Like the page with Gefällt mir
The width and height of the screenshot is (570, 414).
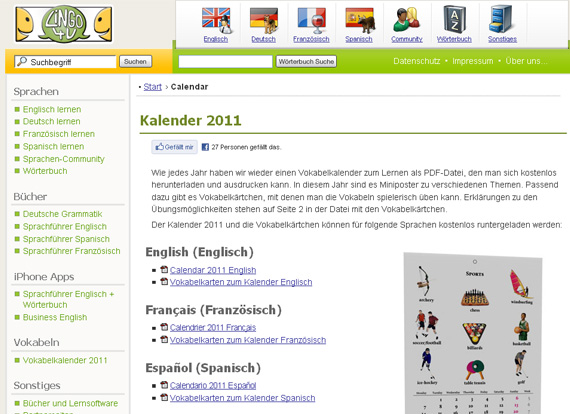pyautogui.click(x=174, y=147)
